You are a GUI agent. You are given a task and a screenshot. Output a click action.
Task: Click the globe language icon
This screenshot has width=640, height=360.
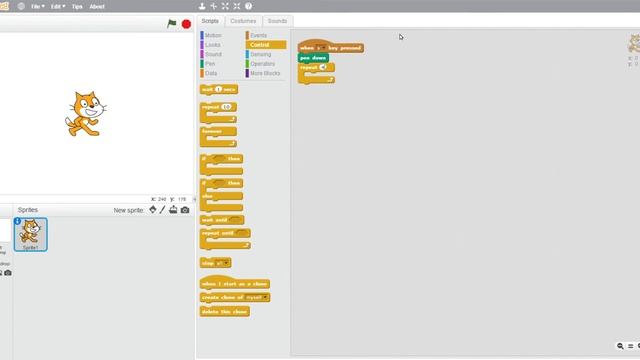(21, 6)
